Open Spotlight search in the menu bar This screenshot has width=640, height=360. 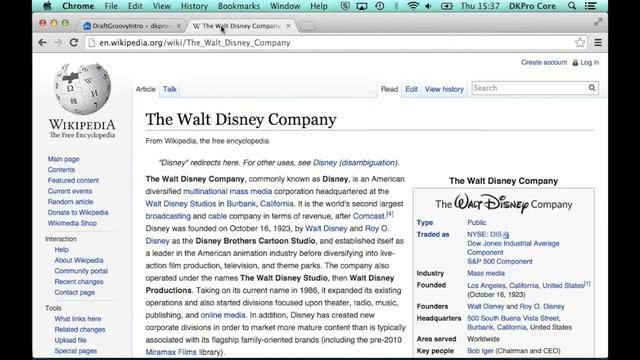coord(572,6)
